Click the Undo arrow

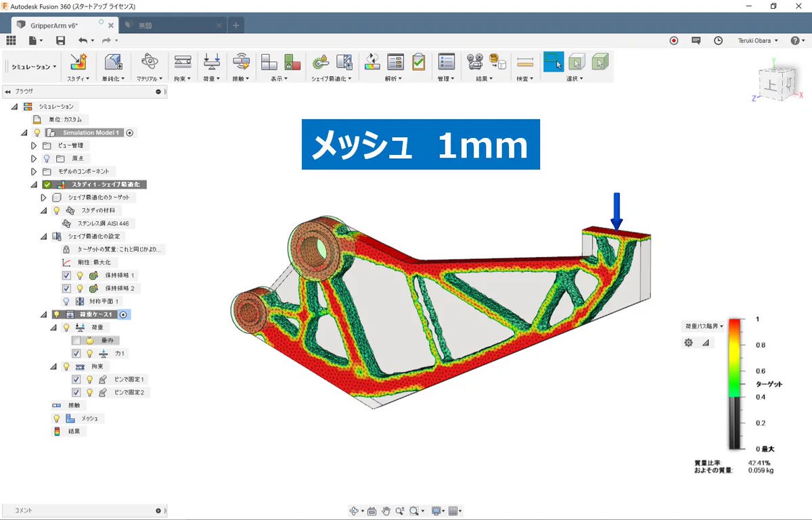[x=82, y=41]
